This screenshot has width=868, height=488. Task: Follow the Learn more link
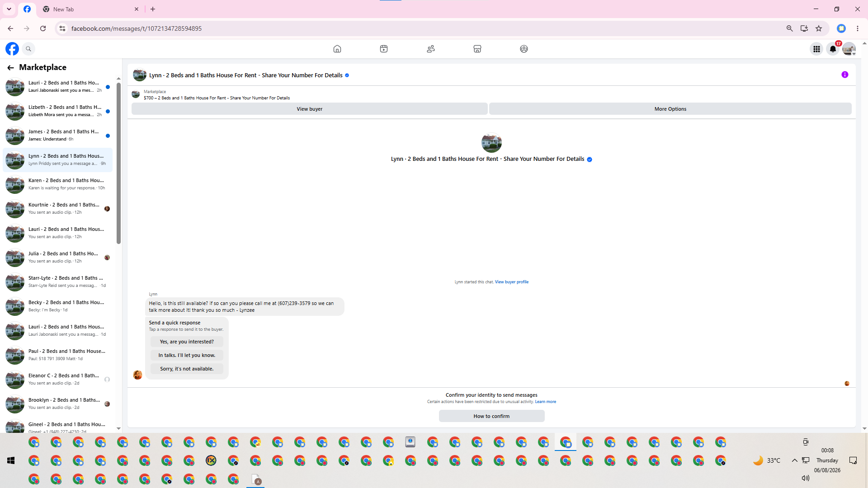[546, 402]
